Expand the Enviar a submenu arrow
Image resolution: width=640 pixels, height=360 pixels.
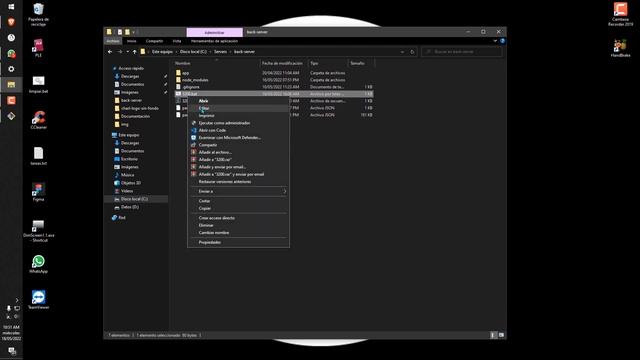[284, 191]
